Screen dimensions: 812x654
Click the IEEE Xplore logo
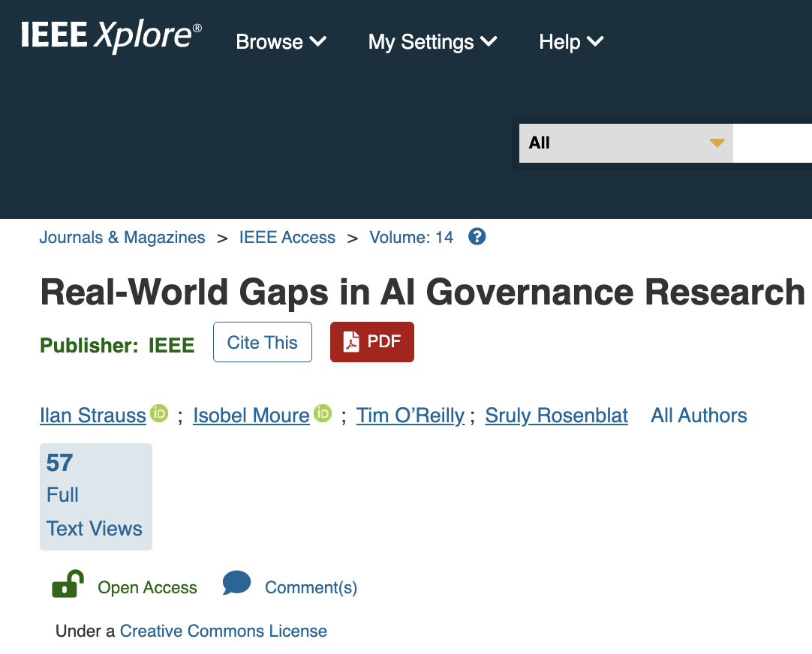pyautogui.click(x=111, y=35)
